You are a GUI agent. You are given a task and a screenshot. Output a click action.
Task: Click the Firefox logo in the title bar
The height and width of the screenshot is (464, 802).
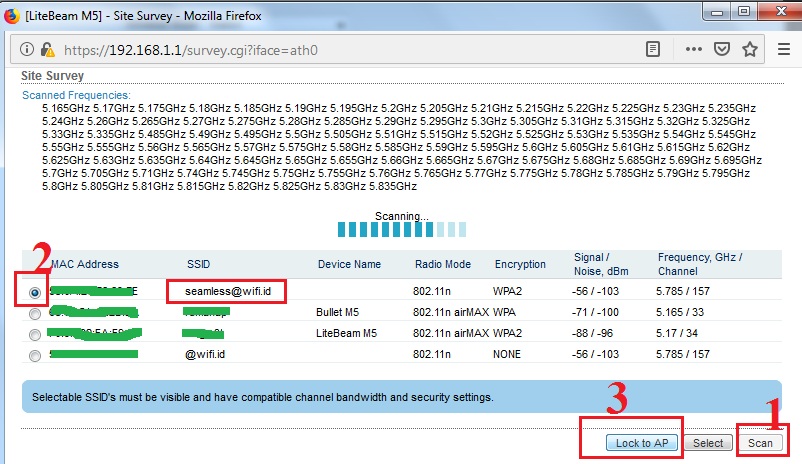tap(12, 16)
